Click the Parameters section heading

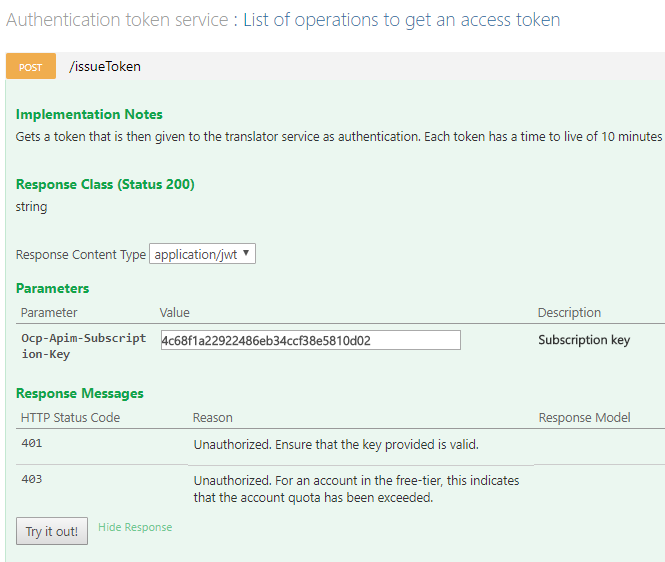click(x=52, y=288)
